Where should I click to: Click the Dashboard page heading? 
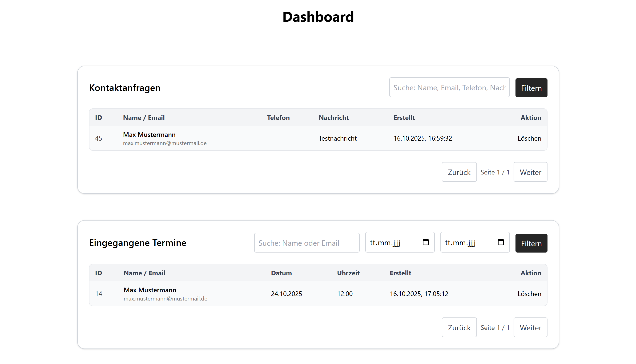click(318, 17)
